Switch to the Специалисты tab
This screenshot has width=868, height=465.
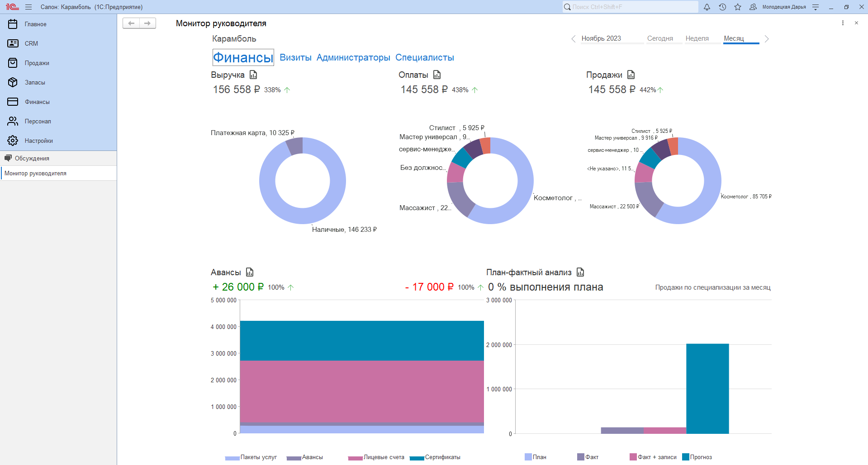pyautogui.click(x=424, y=58)
